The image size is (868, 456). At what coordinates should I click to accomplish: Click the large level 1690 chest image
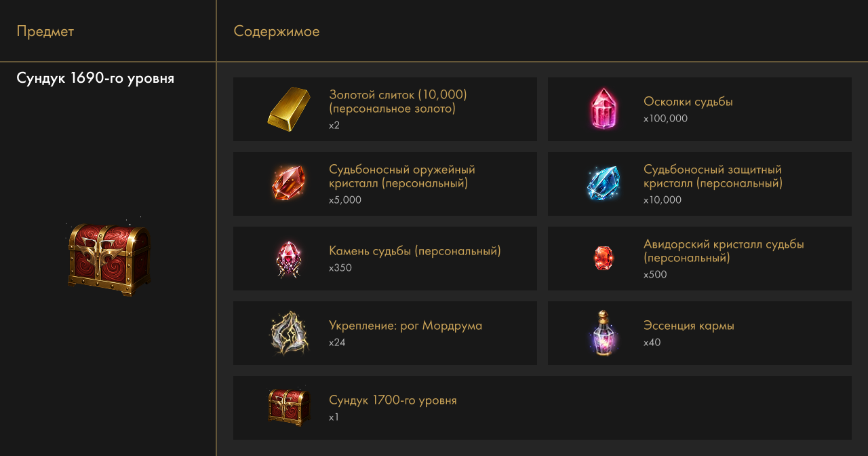click(108, 258)
